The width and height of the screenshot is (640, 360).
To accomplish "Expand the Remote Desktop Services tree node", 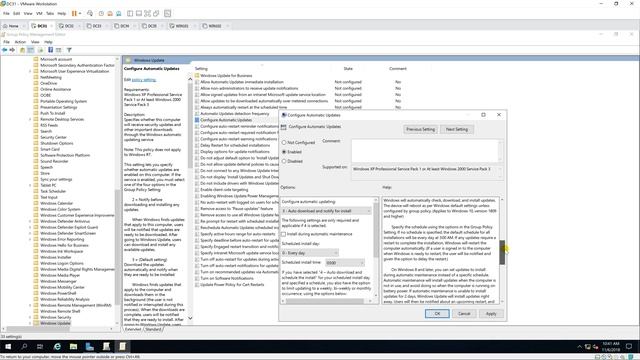I will [x=30, y=119].
